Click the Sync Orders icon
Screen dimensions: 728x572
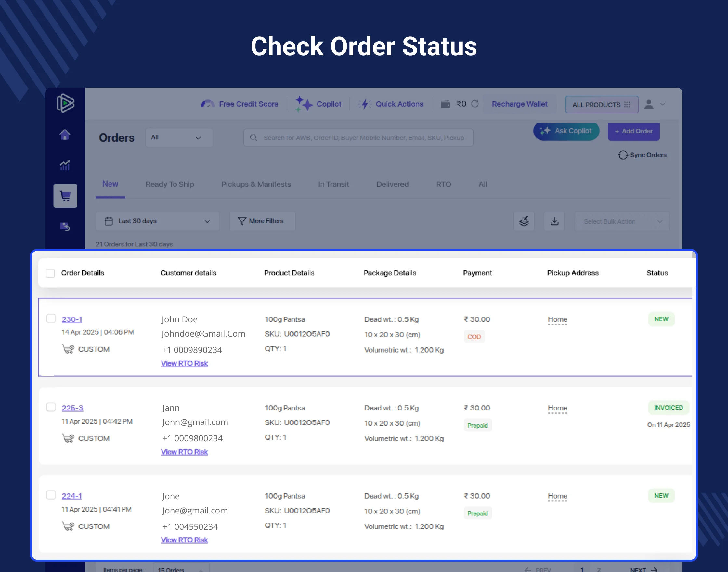coord(623,155)
